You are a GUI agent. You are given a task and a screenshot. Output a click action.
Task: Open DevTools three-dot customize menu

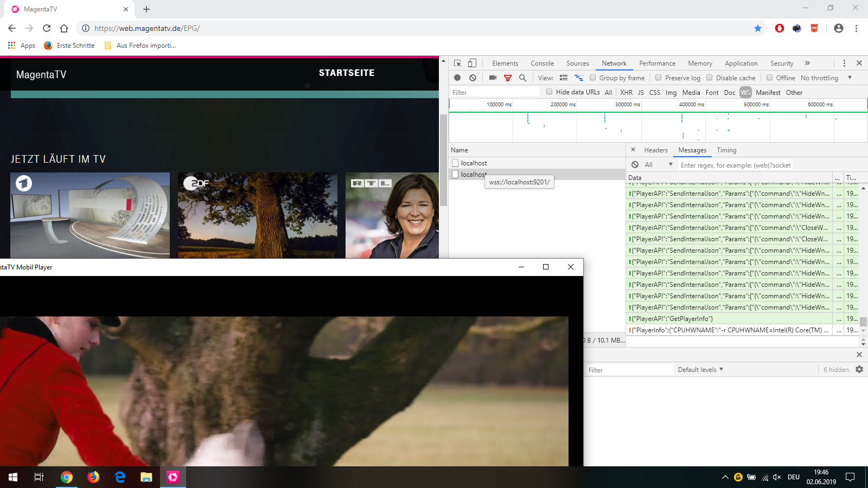click(x=844, y=63)
